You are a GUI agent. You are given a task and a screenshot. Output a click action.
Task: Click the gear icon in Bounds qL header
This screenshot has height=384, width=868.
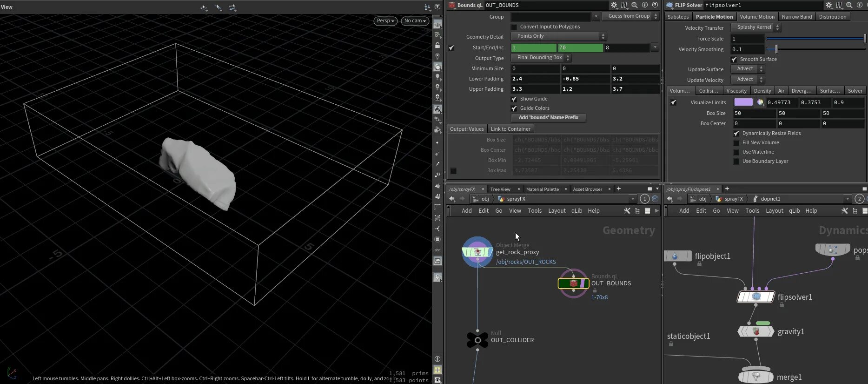point(614,5)
